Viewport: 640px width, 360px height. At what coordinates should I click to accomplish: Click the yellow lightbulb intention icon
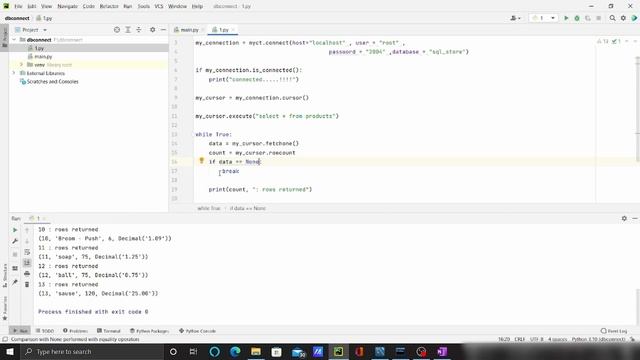[x=201, y=161]
